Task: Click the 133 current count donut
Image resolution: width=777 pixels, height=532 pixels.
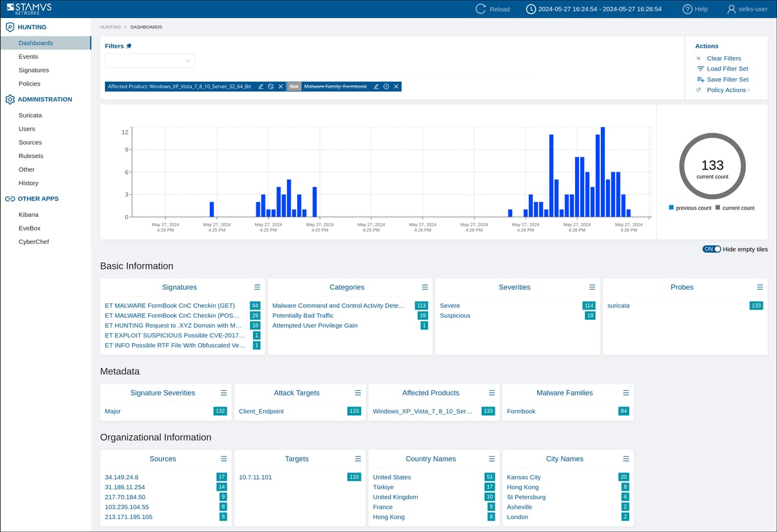Action: 712,166
